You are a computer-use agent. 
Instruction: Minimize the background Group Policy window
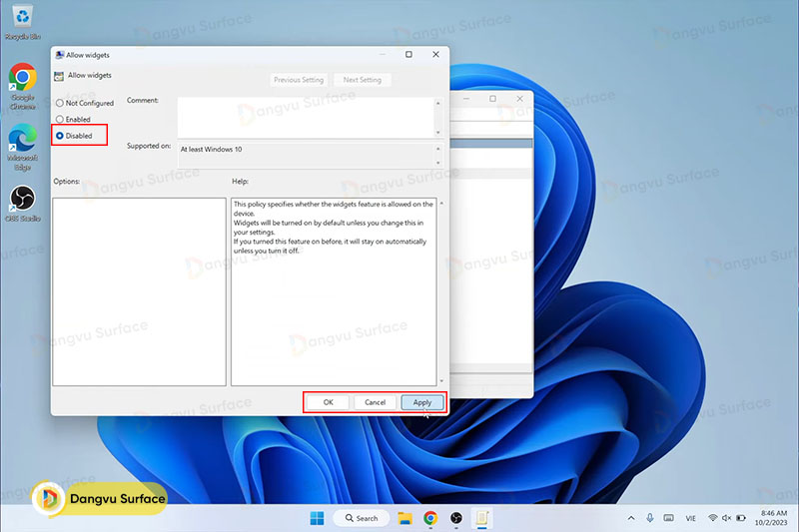click(x=466, y=99)
